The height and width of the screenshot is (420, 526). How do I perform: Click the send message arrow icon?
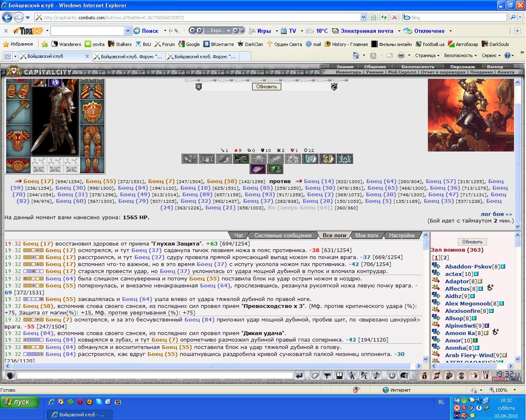[x=299, y=375]
